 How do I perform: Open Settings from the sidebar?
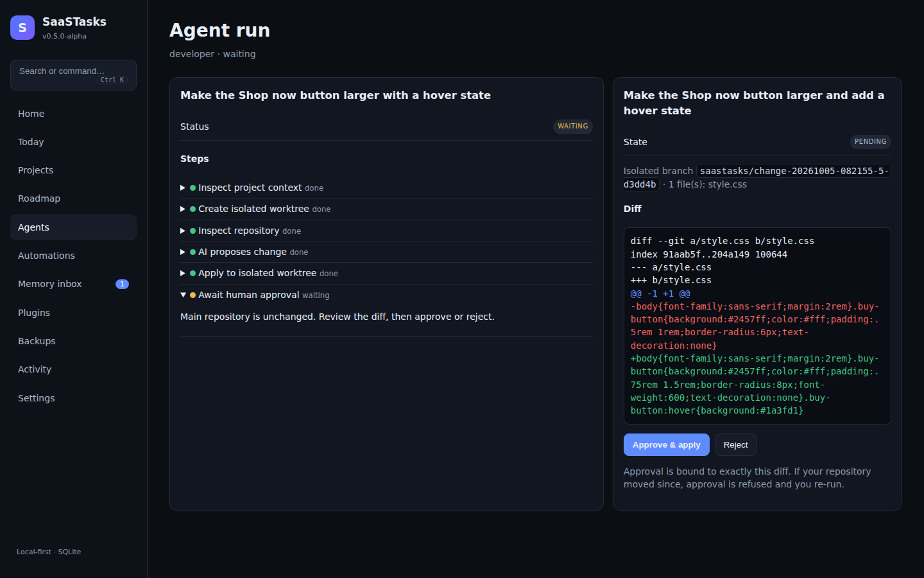(x=73, y=398)
